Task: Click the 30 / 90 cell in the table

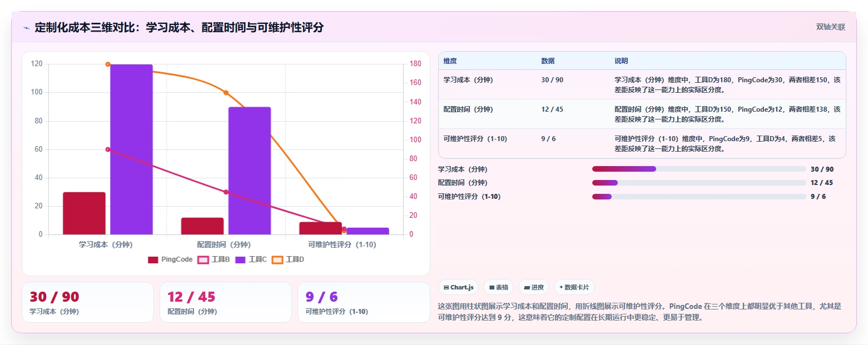Action: [552, 80]
